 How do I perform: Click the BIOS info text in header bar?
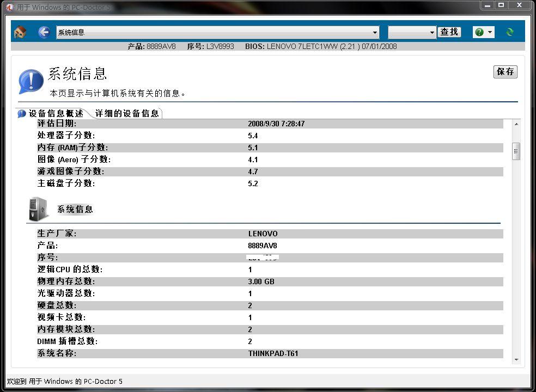321,46
